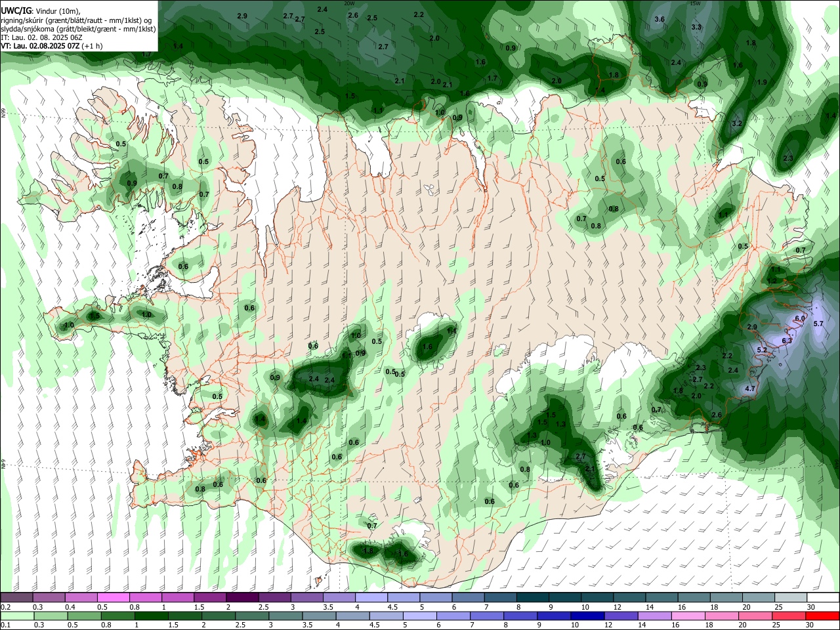
Task: Click the 4.7 precipitation value on the map
Action: click(x=751, y=389)
